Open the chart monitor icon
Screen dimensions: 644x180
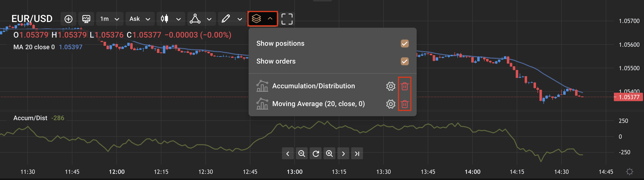[x=86, y=19]
